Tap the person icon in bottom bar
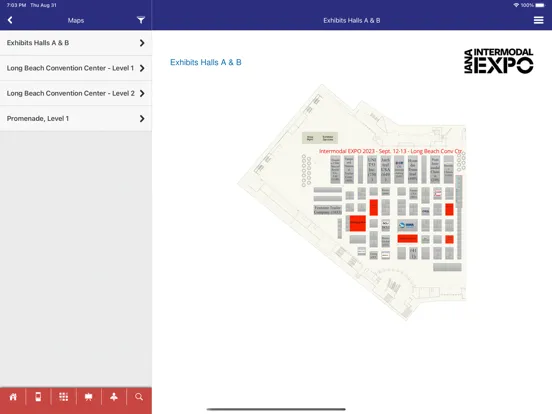The image size is (552, 414). tap(114, 397)
